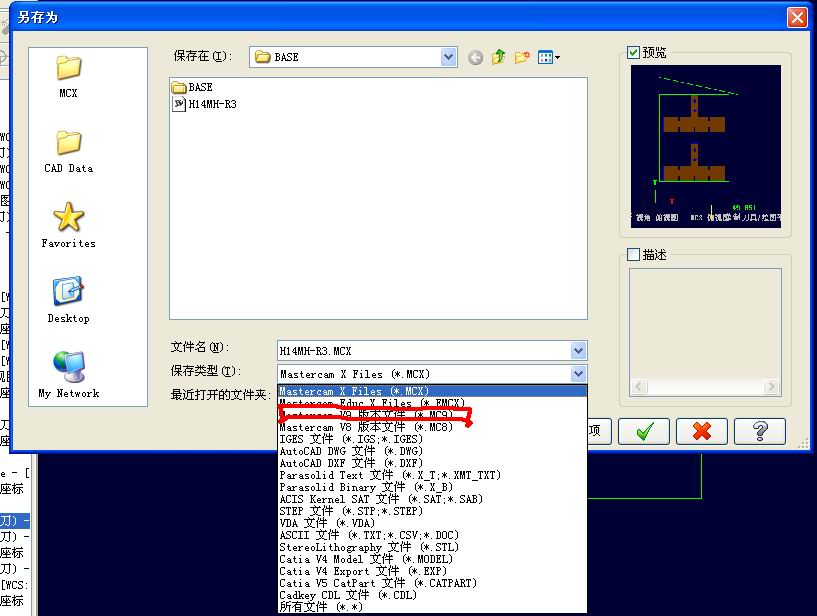The image size is (817, 616).
Task: Click the preview thumbnail image
Action: [x=705, y=146]
